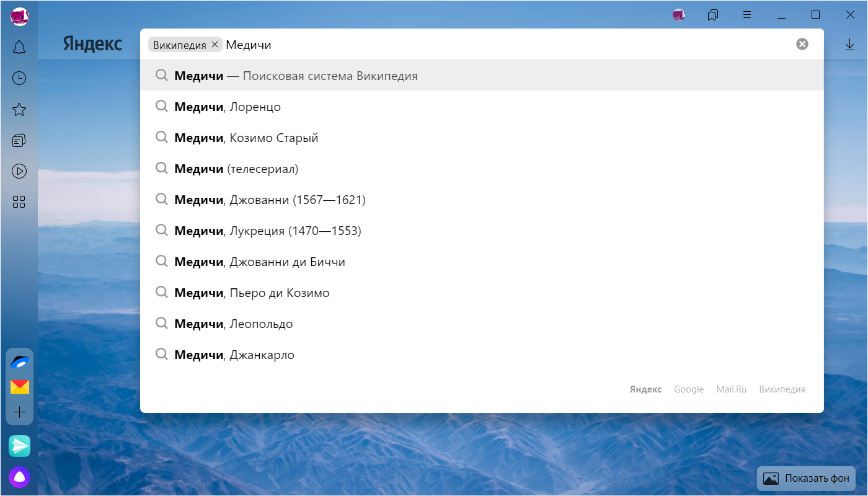Select suggestion Медичи, Джованни ди Биччи
Screen dimensions: 868x496
click(482, 262)
